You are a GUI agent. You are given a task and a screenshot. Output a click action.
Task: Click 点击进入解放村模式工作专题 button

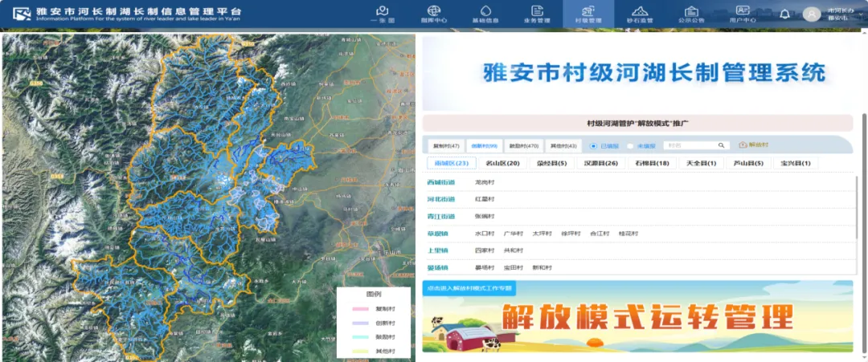tap(469, 287)
